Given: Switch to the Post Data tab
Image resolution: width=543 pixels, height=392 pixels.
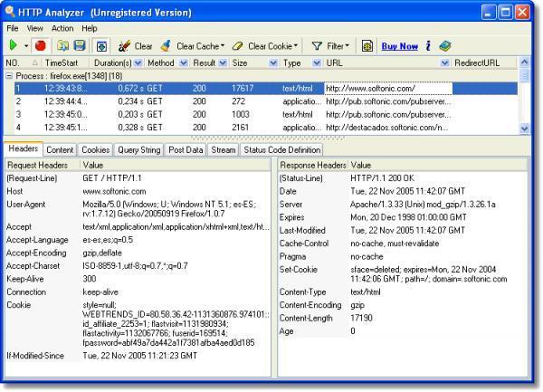Looking at the screenshot, I should 186,150.
